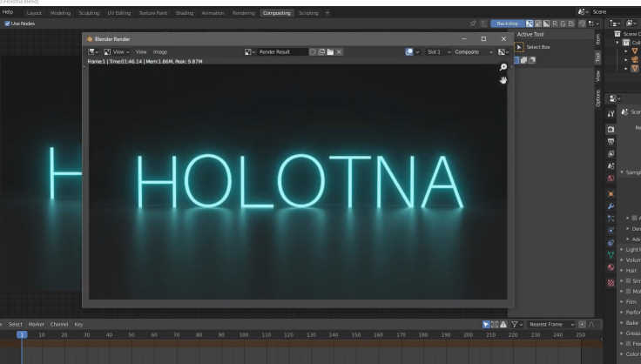
Task: Choose the Subtract selection mode icon under Select Box
Action: (532, 60)
